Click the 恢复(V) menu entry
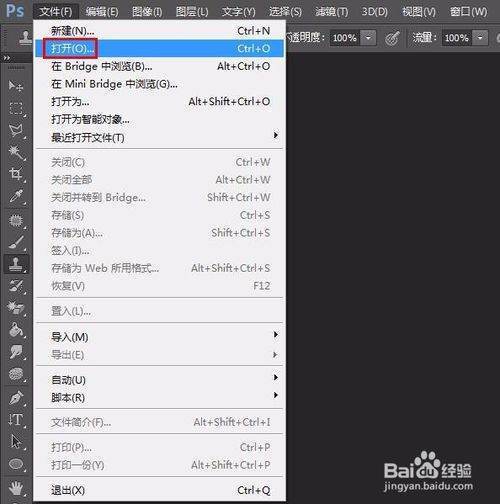Viewport: 500px width, 504px height. [160, 286]
